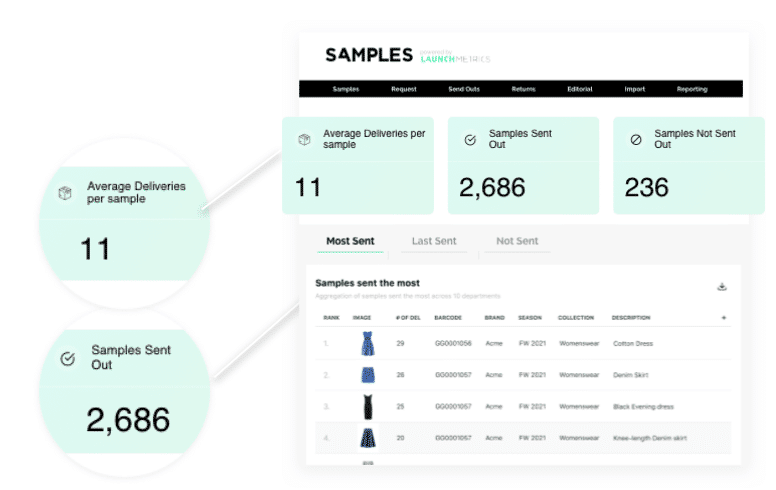Click the plus icon to add column
The height and width of the screenshot is (490, 776).
[723, 318]
